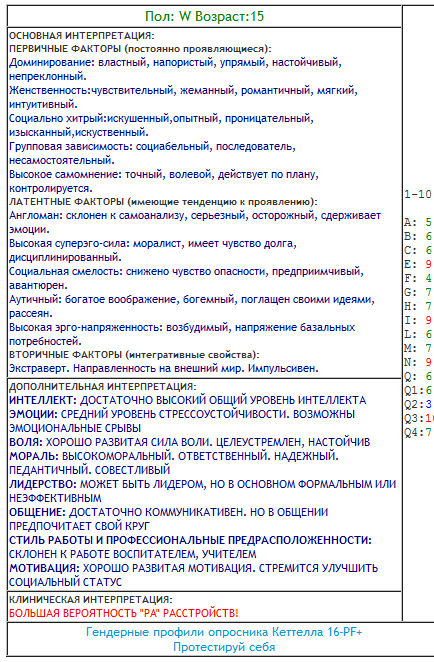Click the Пол: W Возраст:15 header
434x662 pixels.
(x=204, y=16)
